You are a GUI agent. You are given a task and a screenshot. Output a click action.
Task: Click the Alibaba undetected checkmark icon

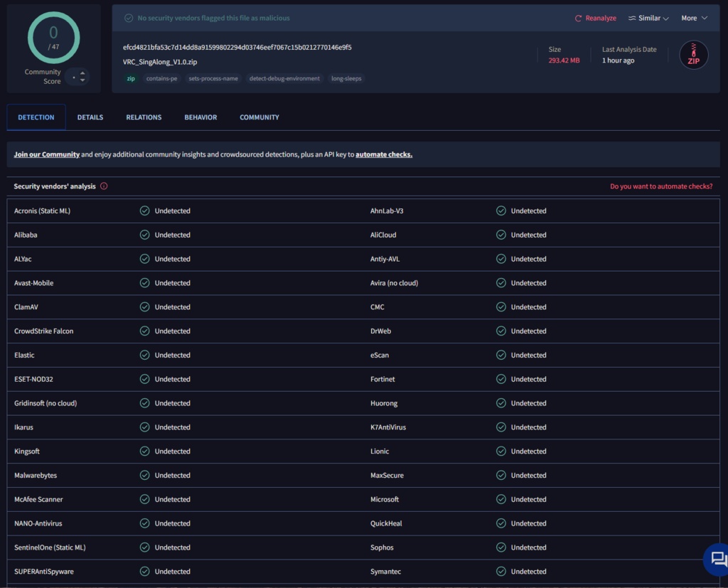[x=145, y=235]
